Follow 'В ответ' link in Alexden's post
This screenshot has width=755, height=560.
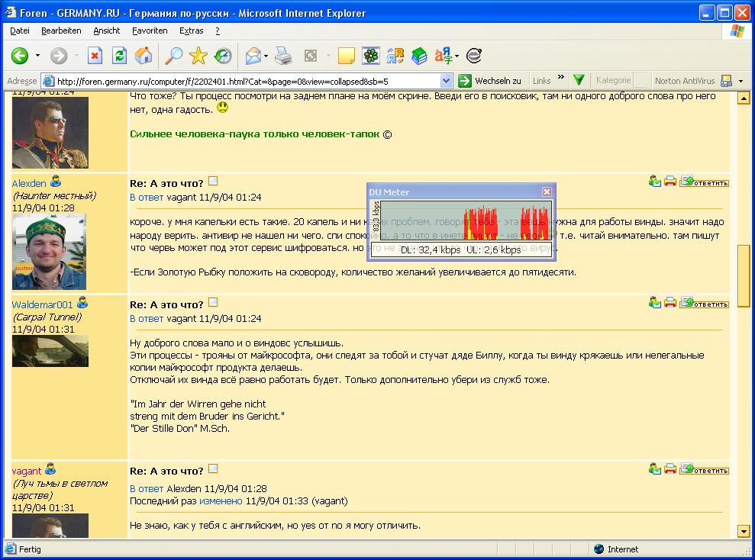tap(147, 198)
